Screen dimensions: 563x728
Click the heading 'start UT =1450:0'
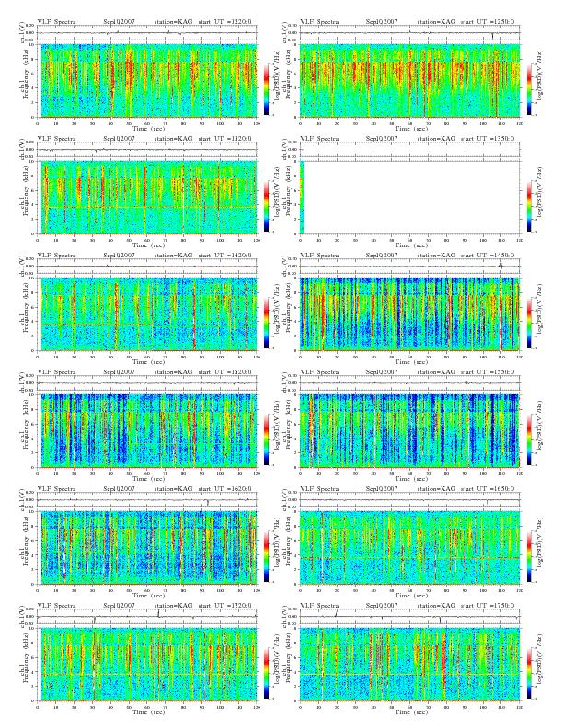tap(488, 256)
